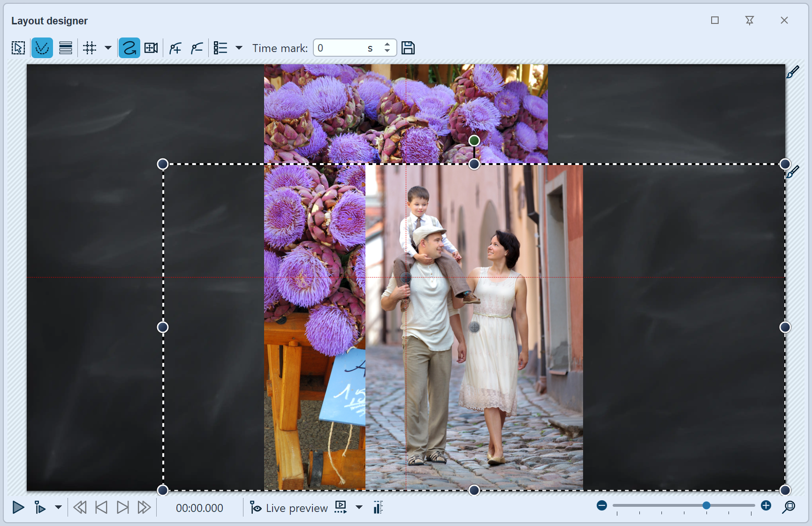Select the object selection tool
This screenshot has height=526, width=812.
click(x=18, y=47)
